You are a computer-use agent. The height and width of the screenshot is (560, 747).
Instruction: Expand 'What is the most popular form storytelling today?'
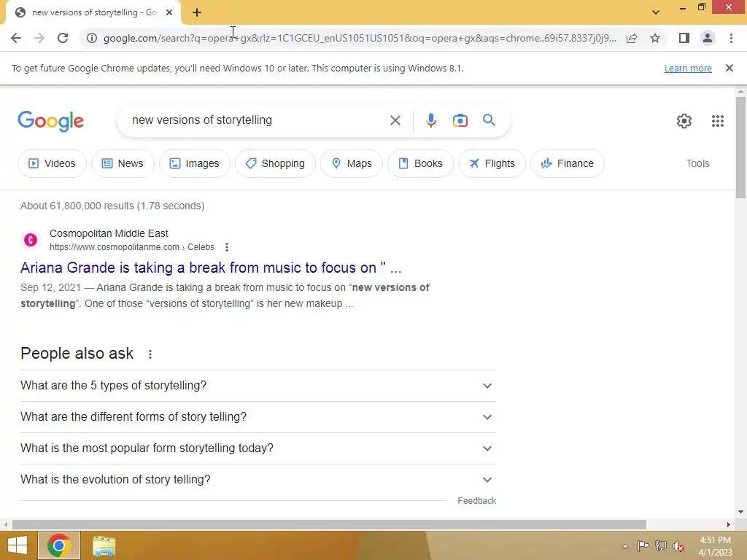point(258,448)
